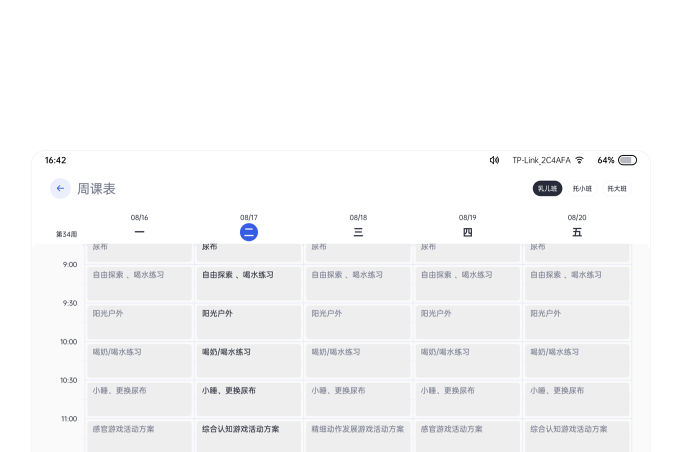Select highlighted Tuesday 08/17 day circle

[x=249, y=232]
